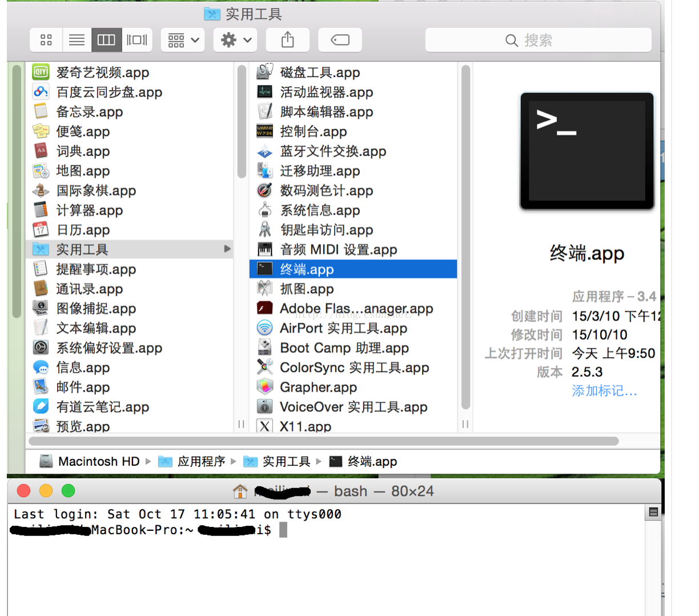Open the gear action menu

coord(235,40)
